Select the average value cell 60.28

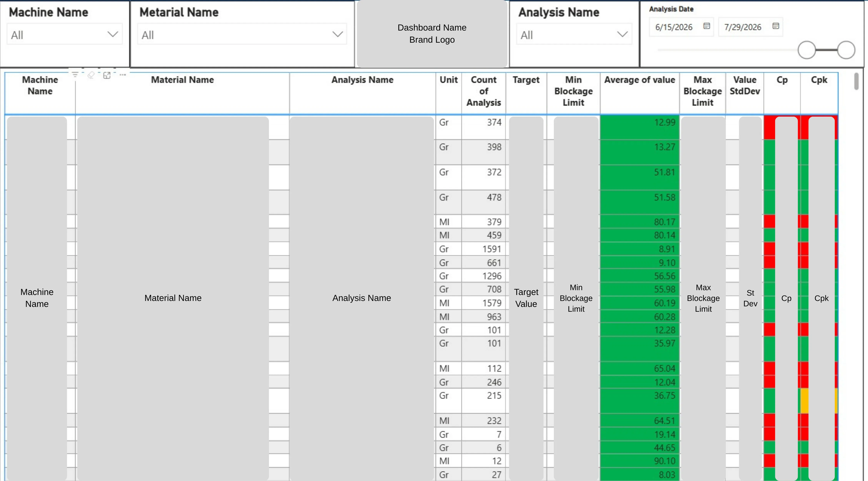pyautogui.click(x=640, y=316)
